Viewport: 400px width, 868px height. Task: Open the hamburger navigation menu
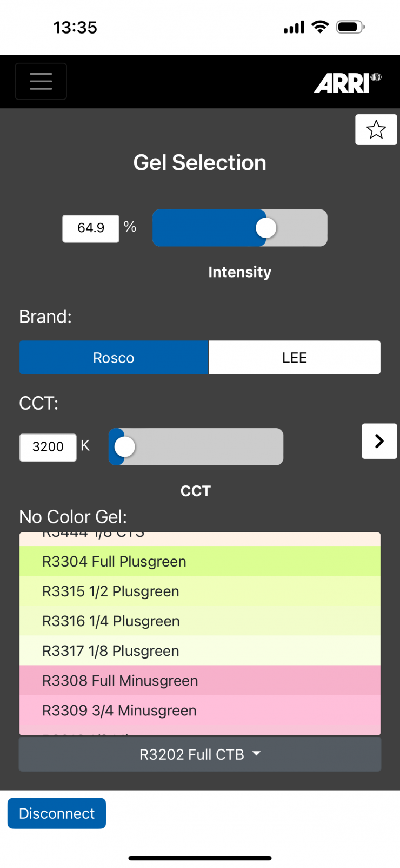[x=41, y=82]
